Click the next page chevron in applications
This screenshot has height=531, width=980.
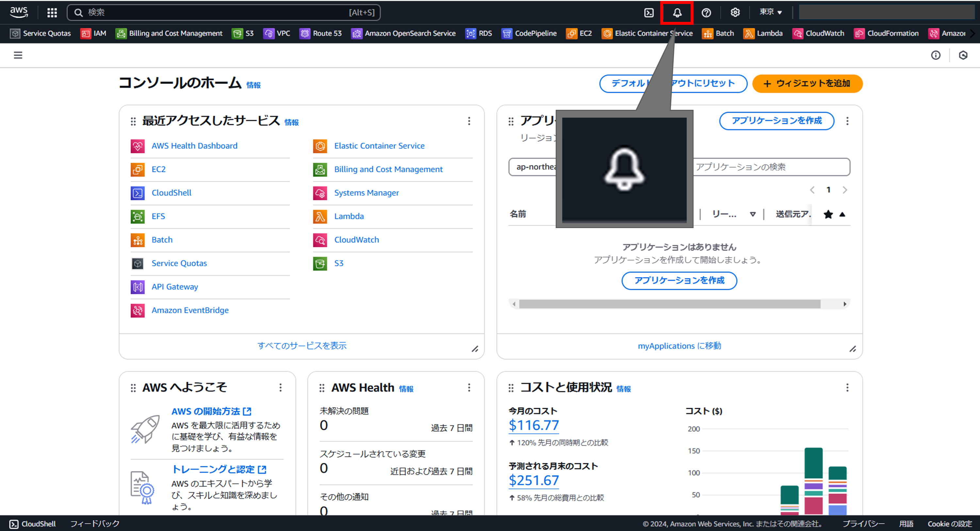coord(844,190)
